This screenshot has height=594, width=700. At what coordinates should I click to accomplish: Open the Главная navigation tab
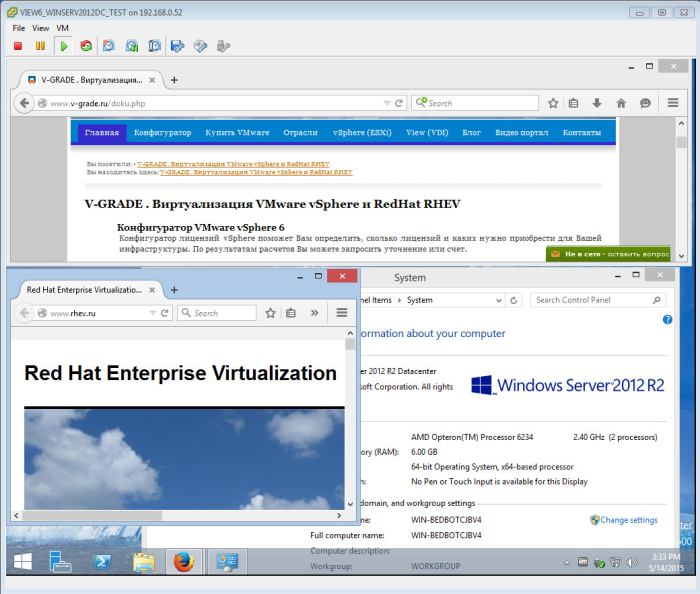tap(102, 133)
